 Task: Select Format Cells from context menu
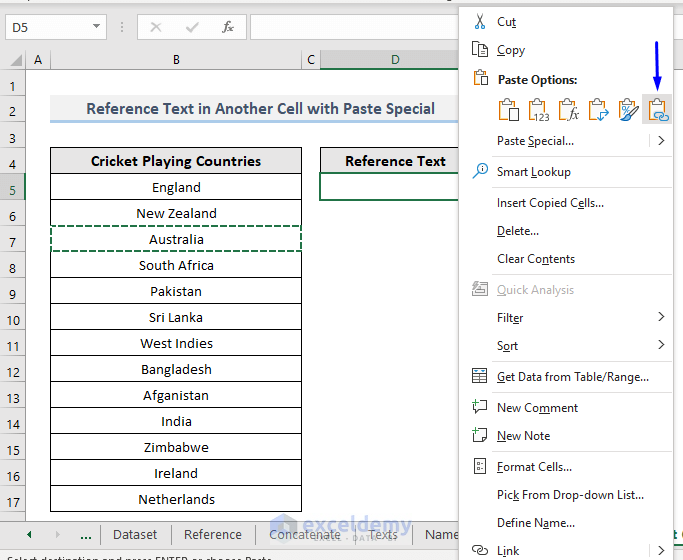click(x=534, y=466)
